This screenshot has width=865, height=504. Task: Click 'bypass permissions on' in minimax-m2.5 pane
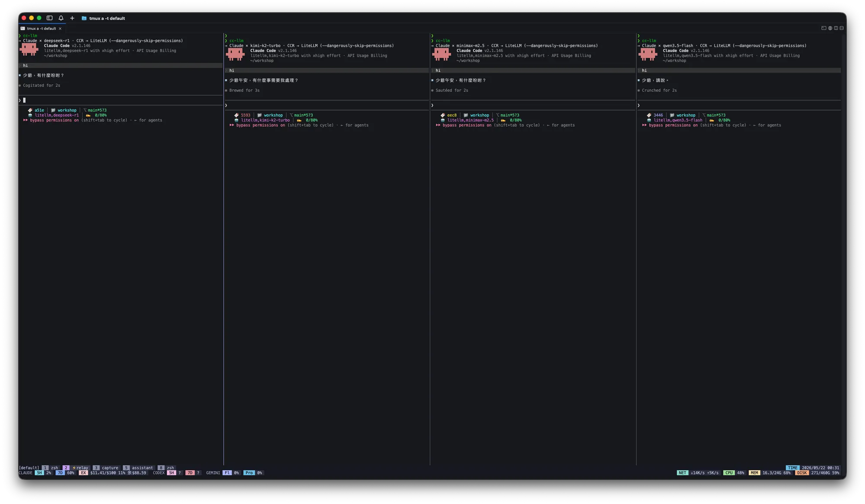(x=467, y=125)
